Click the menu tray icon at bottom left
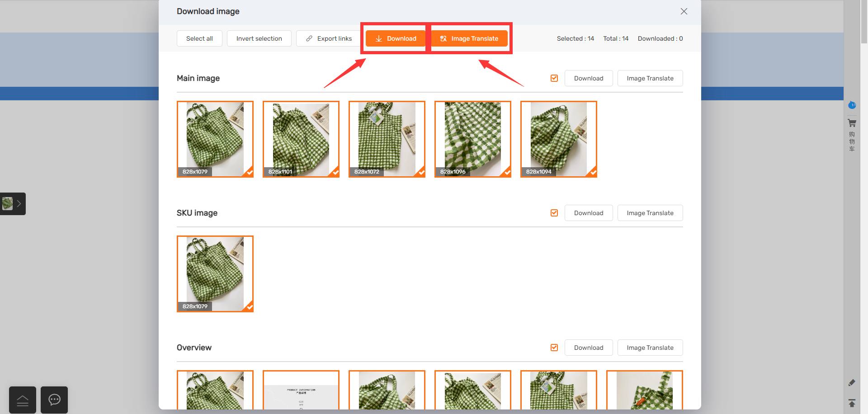Viewport: 868px width, 414px height. point(23,400)
